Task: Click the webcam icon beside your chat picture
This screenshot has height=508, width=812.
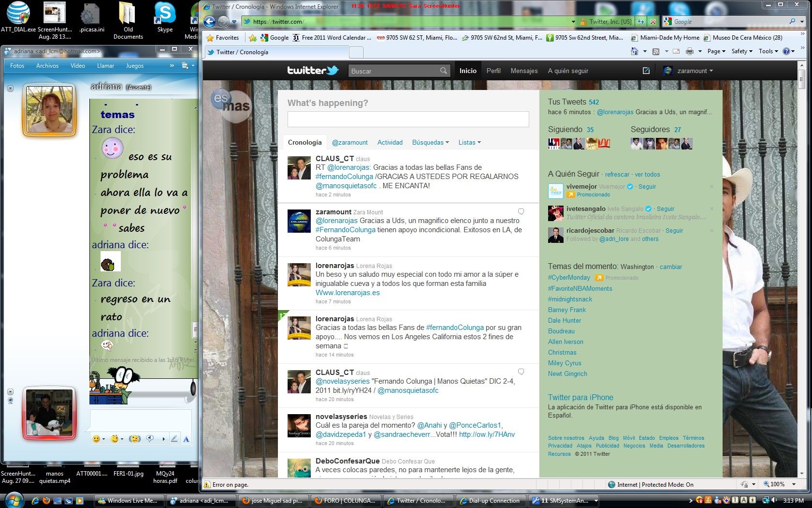Action: [10, 401]
